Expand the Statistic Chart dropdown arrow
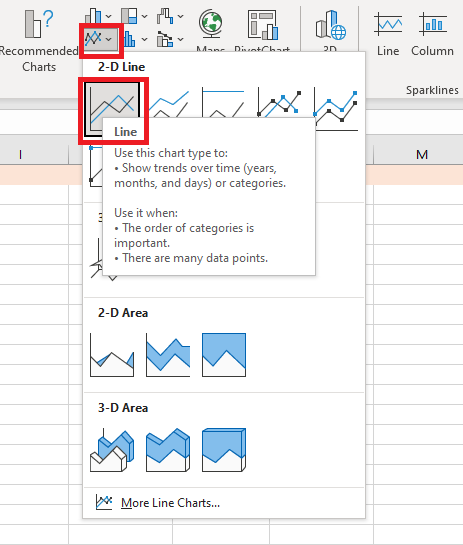Image resolution: width=463 pixels, height=545 pixels. (x=145, y=39)
